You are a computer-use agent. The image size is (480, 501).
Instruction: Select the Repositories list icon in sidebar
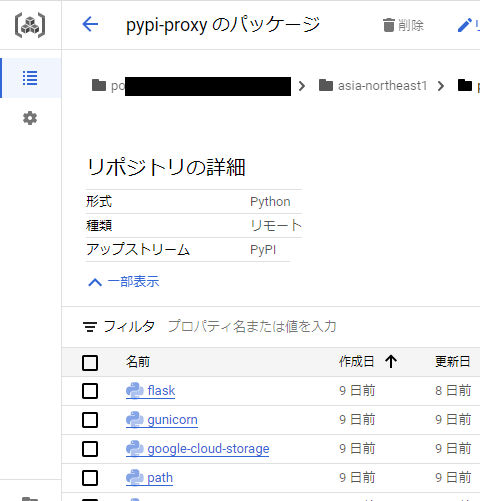[x=30, y=78]
